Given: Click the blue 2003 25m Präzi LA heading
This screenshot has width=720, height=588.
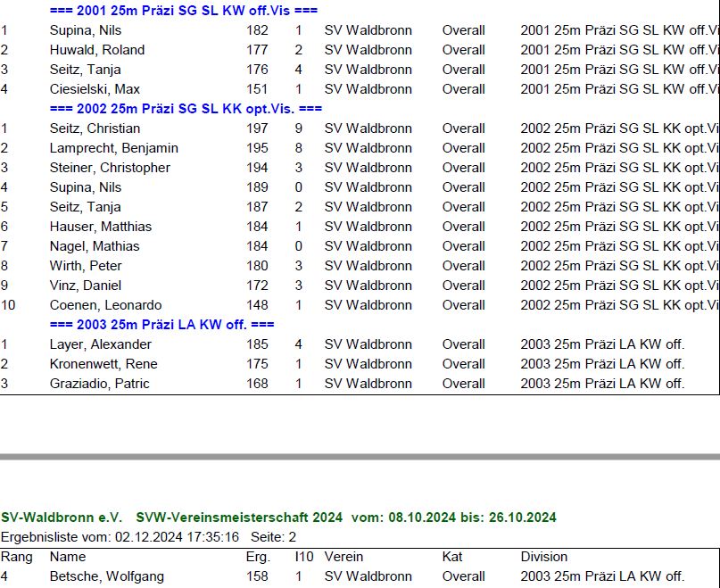Looking at the screenshot, I should [x=161, y=325].
